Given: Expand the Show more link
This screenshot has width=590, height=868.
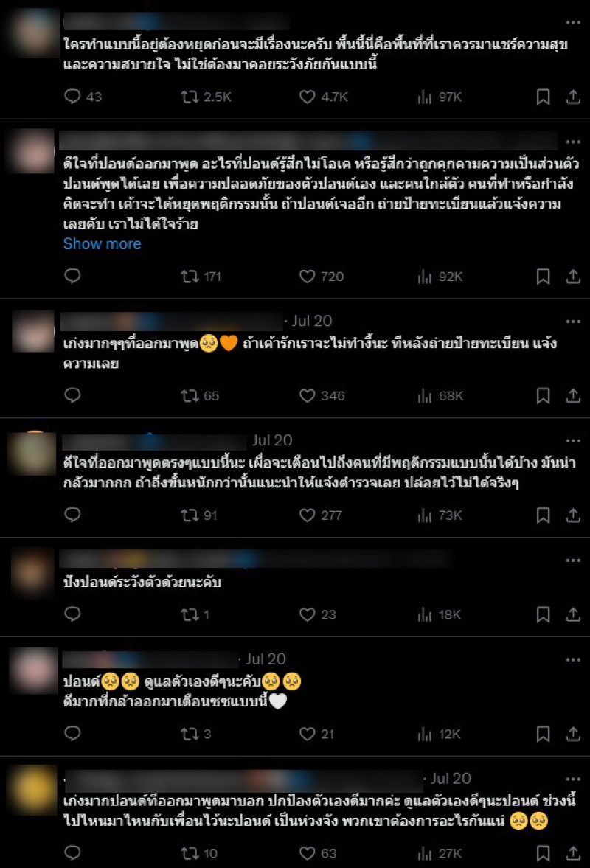Looking at the screenshot, I should click(102, 243).
